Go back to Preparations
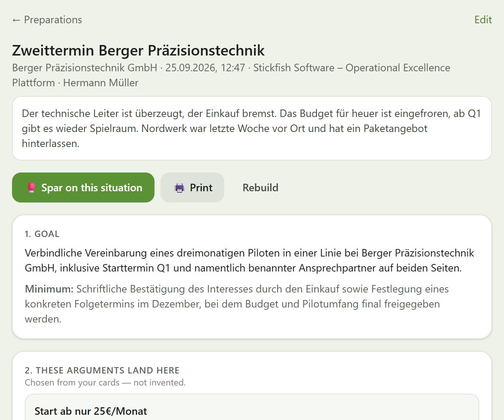Viewport: 504px width, 420px height. tap(47, 20)
